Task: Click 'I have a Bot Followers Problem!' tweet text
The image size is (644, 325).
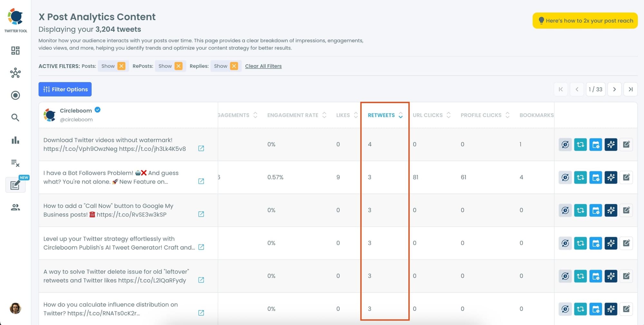Action: coord(111,177)
